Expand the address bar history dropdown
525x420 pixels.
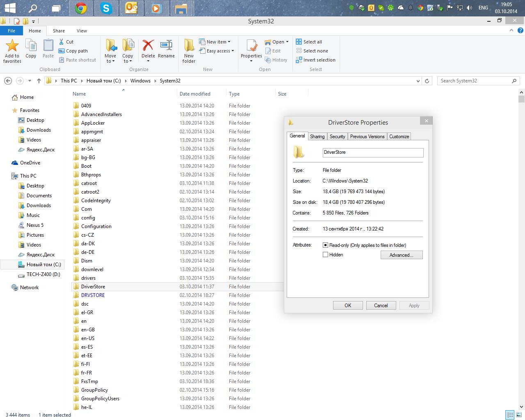click(x=418, y=81)
